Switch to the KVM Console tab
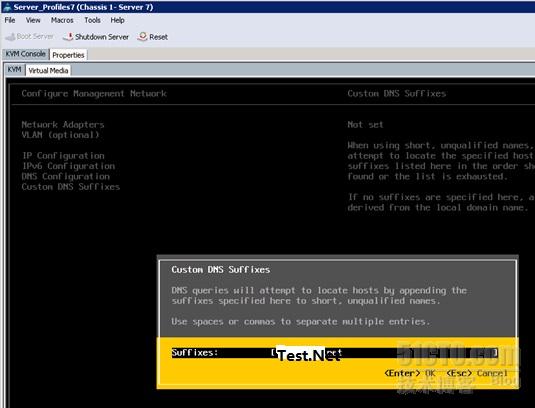Screen dimensions: 535x408 pos(26,54)
